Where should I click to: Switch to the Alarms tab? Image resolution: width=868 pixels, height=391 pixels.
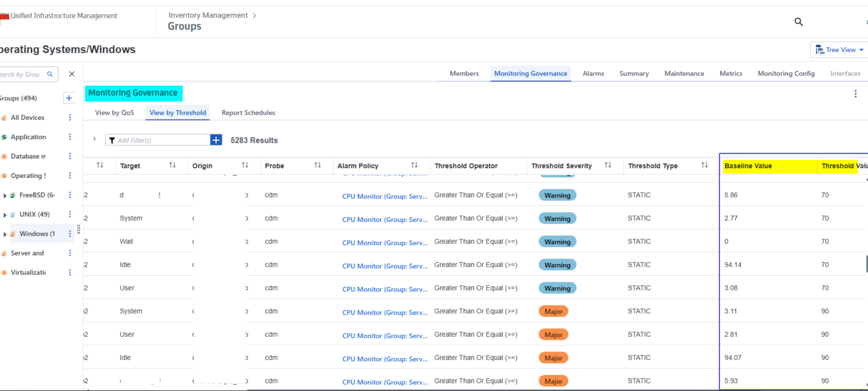(x=593, y=73)
